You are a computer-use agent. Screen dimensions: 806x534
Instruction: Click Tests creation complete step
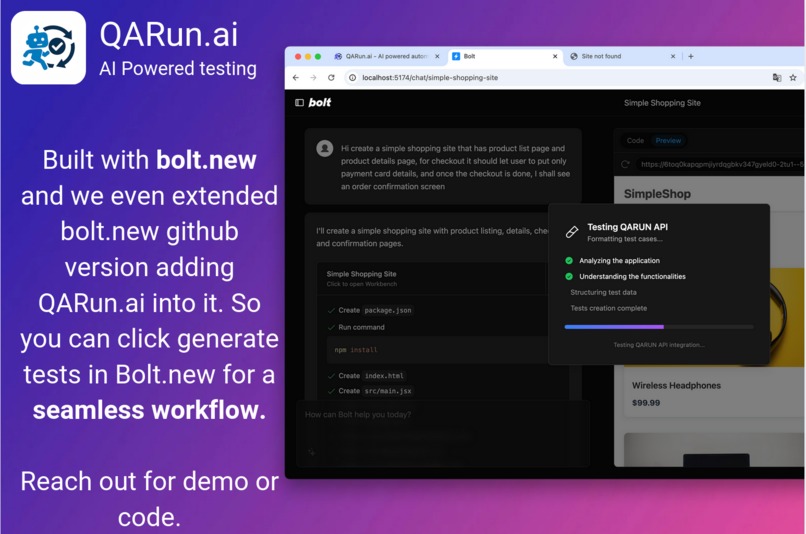(x=609, y=308)
